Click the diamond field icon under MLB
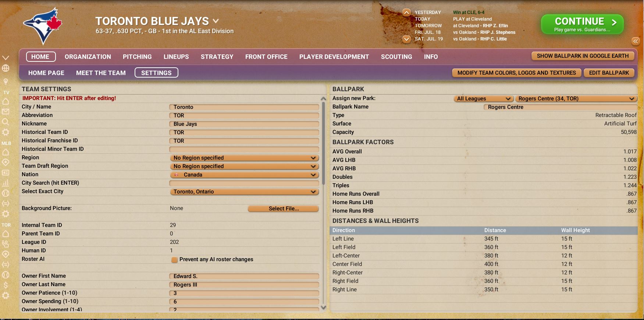Screen dimensions: 644x320 [6, 162]
